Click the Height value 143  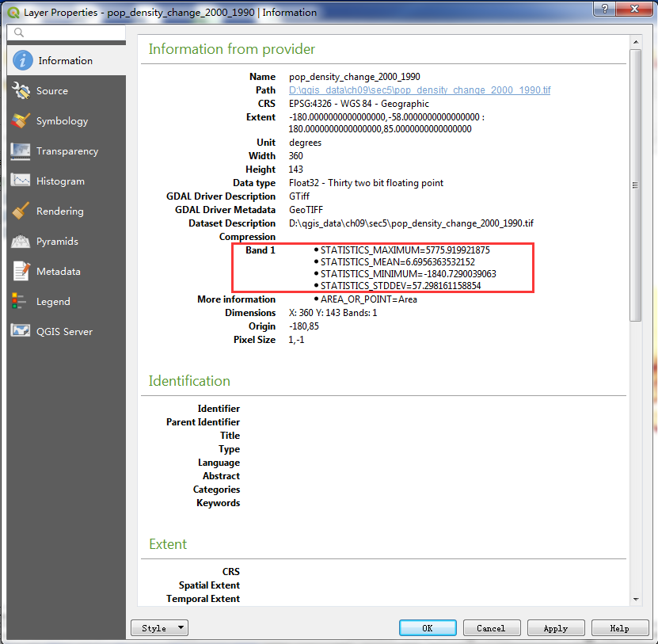point(295,170)
